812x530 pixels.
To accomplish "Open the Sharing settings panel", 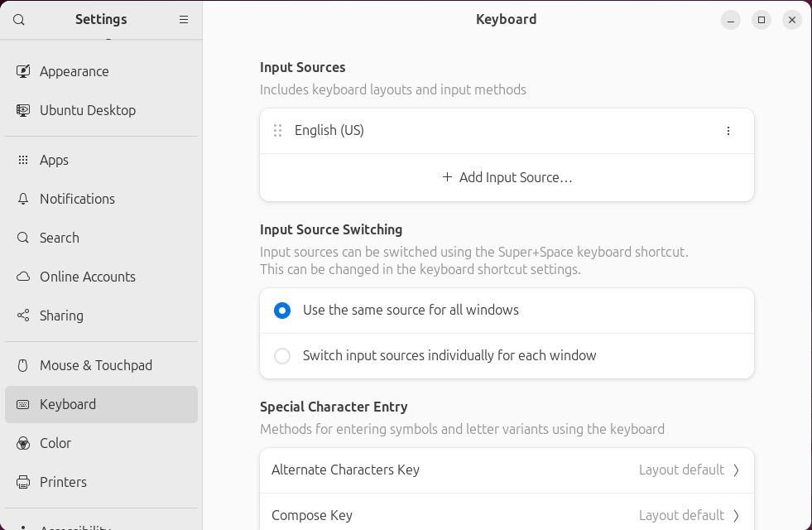I will [61, 316].
